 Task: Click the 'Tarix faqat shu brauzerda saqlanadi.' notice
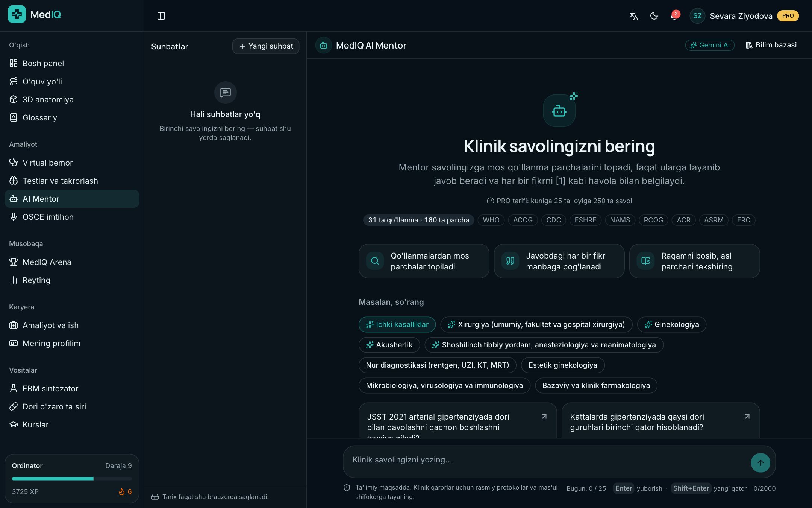click(x=215, y=497)
